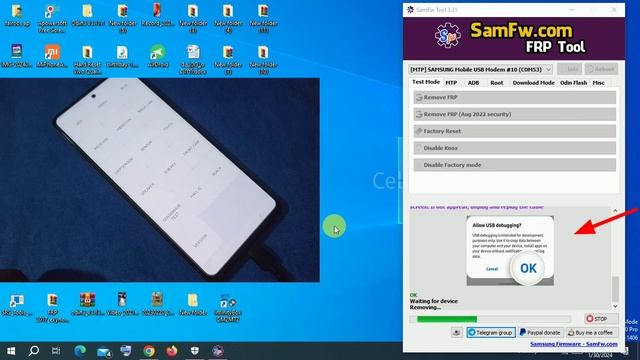Open the Windows Start menu
The width and height of the screenshot is (640, 360).
[x=11, y=351]
